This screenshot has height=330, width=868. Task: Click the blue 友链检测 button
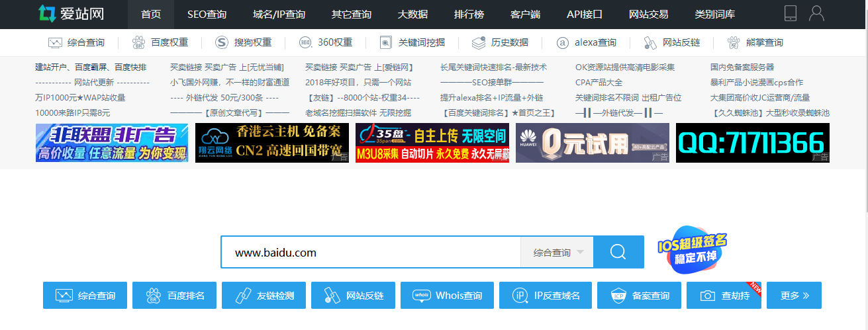point(264,296)
